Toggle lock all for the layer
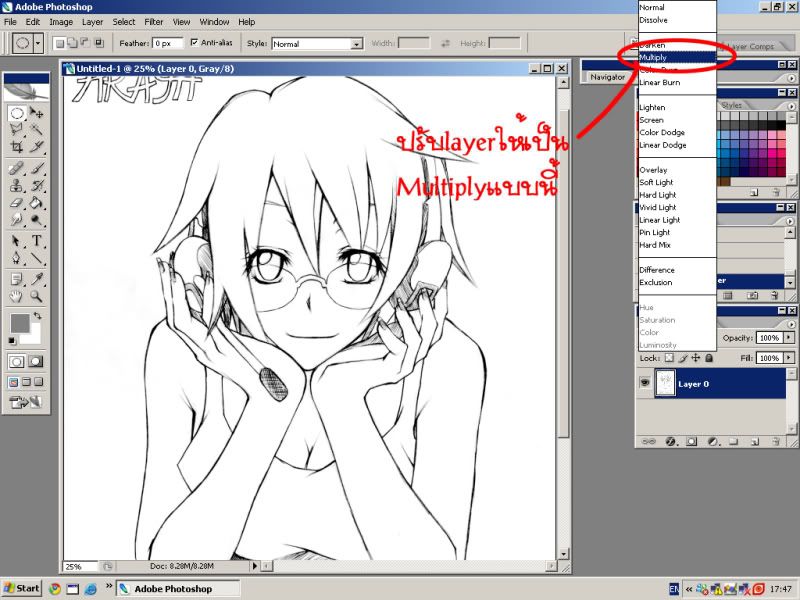Screen dimensions: 800x600 709,358
